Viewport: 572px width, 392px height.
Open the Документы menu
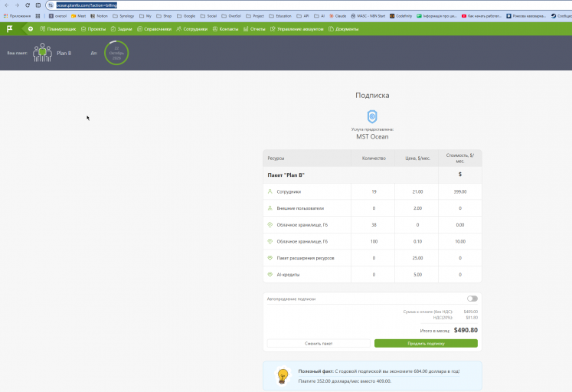[x=344, y=29]
